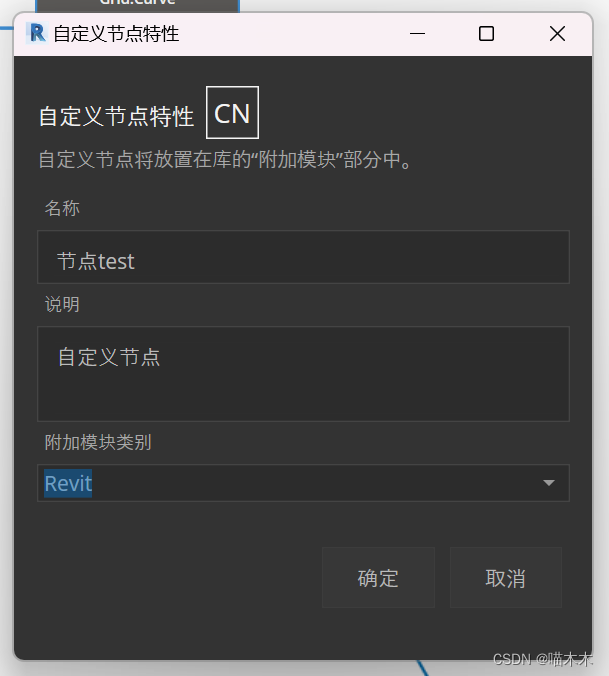Click the 说明 field label
This screenshot has height=676, width=609.
(62, 304)
